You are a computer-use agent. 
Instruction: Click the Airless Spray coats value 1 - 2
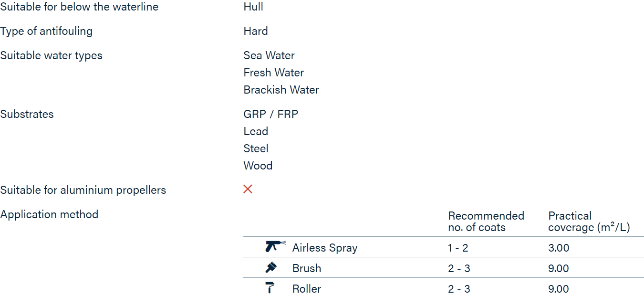458,248
